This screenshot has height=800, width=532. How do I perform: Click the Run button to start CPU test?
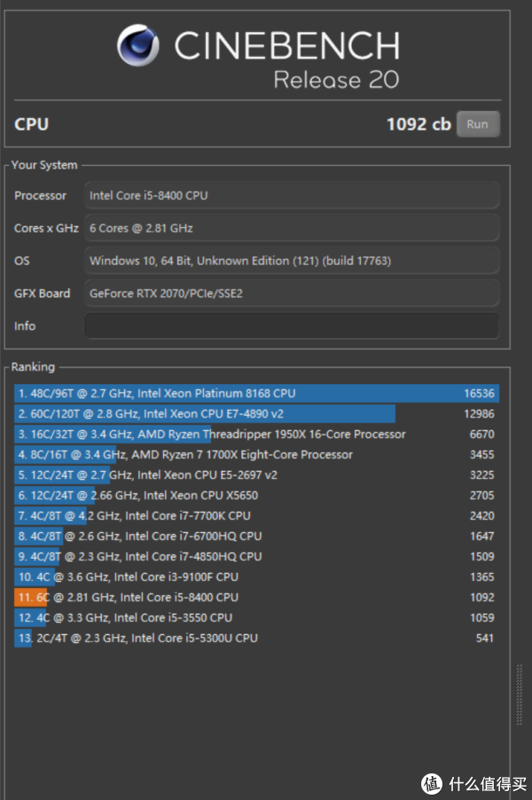click(x=478, y=124)
